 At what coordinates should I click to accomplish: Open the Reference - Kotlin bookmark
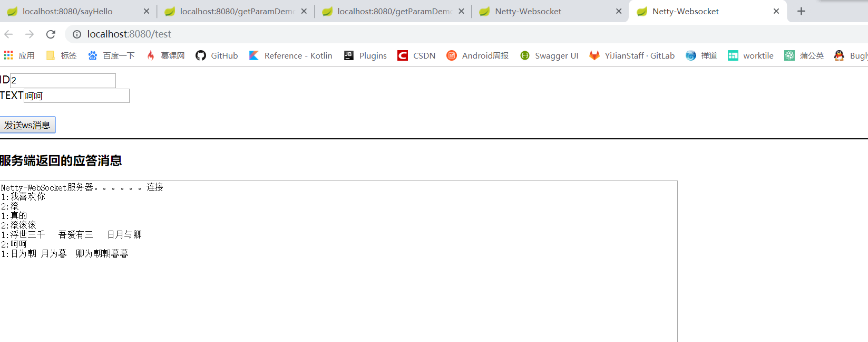290,55
